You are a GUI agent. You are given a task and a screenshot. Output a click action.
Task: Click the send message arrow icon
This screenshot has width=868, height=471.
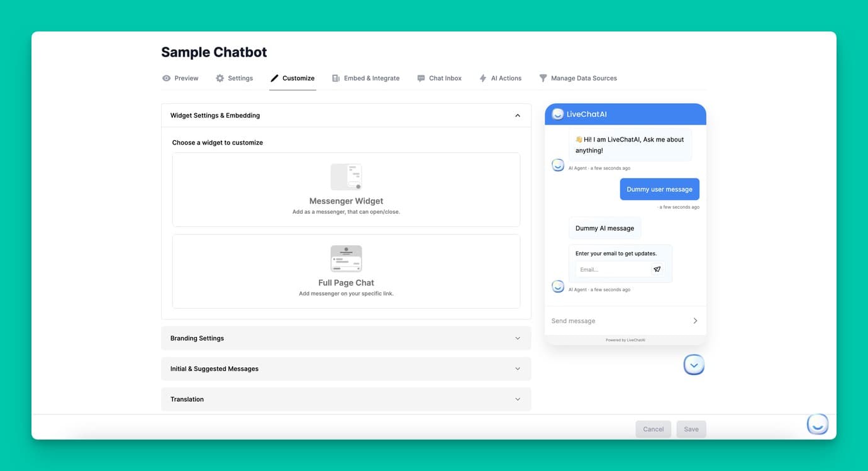695,321
